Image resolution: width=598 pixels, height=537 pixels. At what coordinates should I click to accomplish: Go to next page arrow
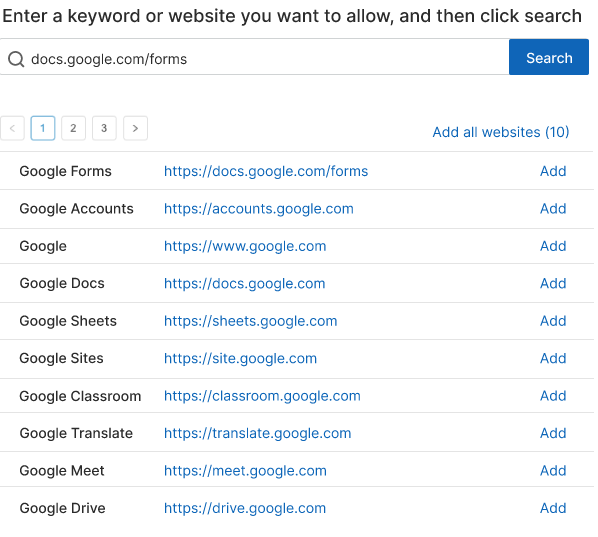135,128
